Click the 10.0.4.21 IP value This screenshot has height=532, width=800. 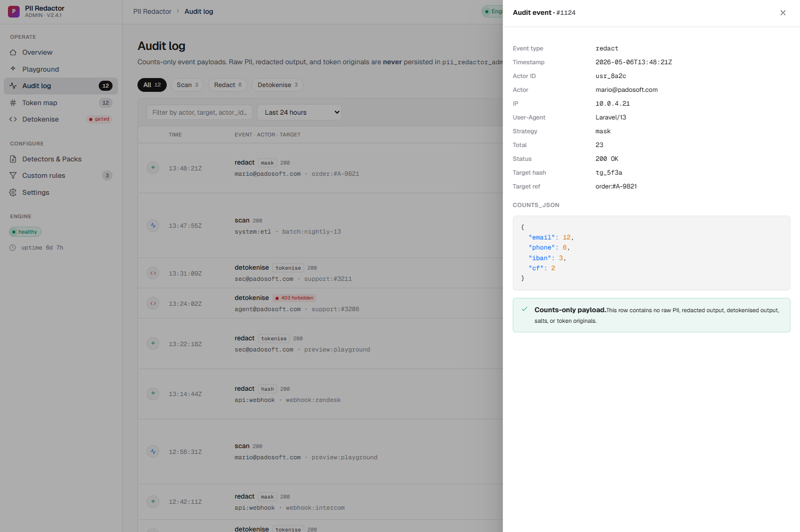[613, 104]
